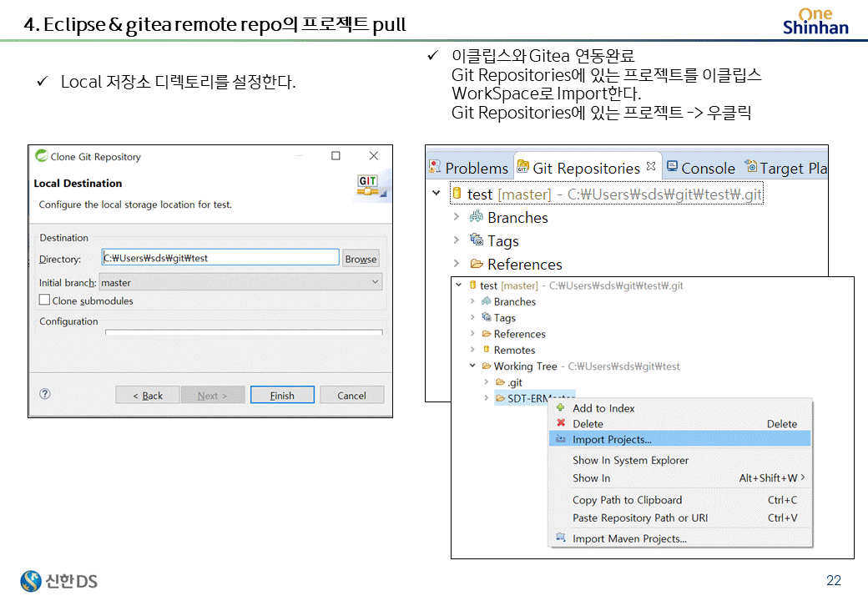Expand the large Tags node
Screen dimensions: 868x601
coord(457,240)
